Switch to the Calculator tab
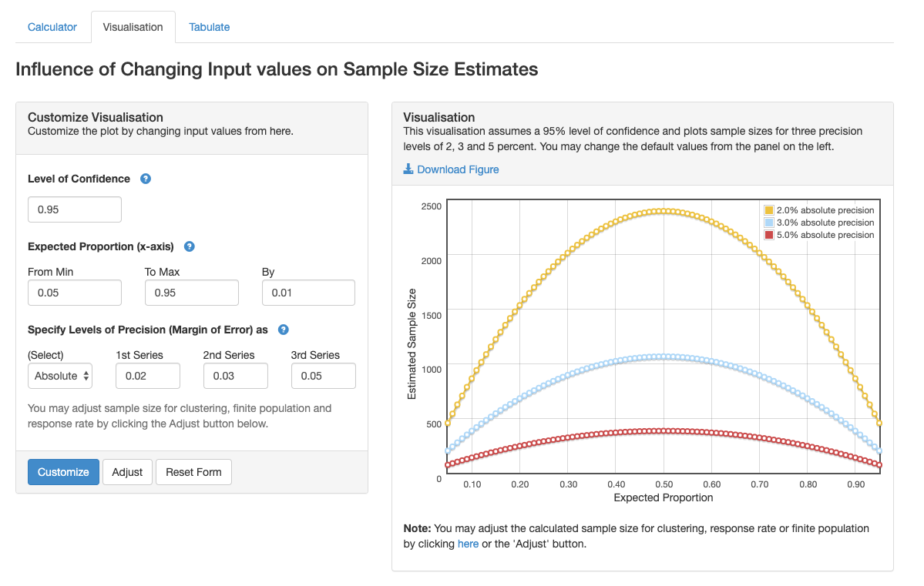Screen dimensions: 924x586 coord(52,26)
